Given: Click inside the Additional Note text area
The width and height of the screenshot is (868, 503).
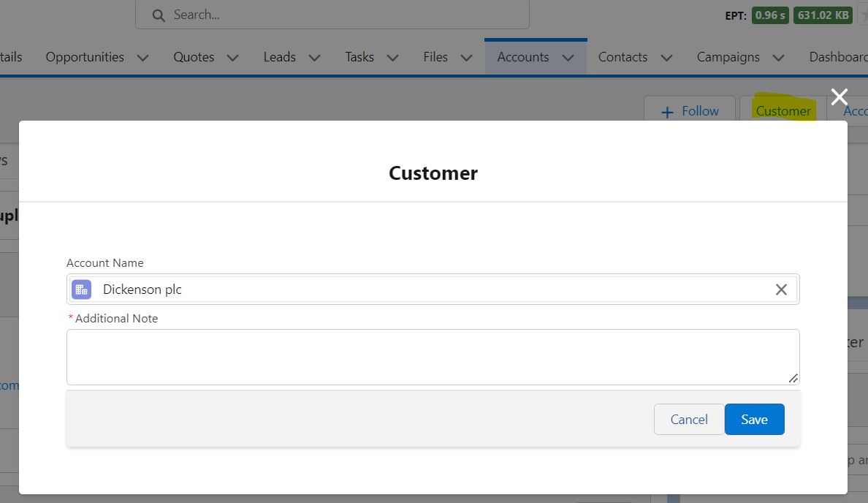Looking at the screenshot, I should pos(433,356).
